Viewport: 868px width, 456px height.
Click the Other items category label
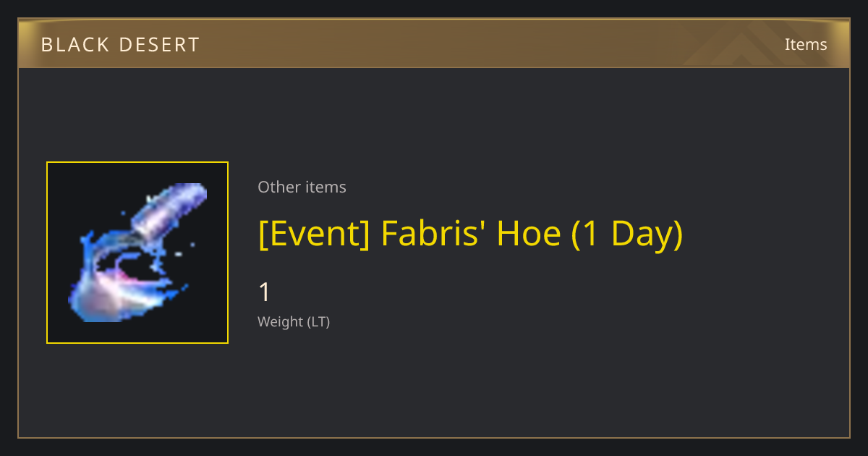click(302, 187)
